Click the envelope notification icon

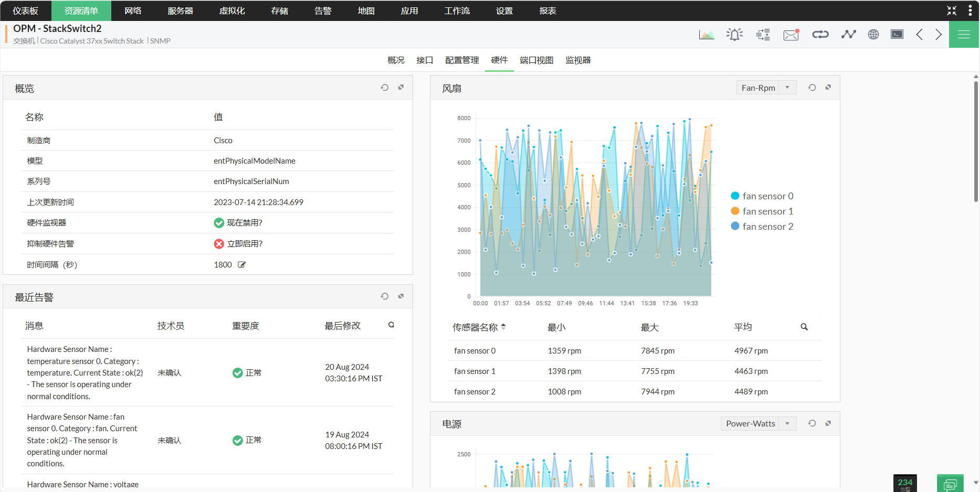click(791, 35)
